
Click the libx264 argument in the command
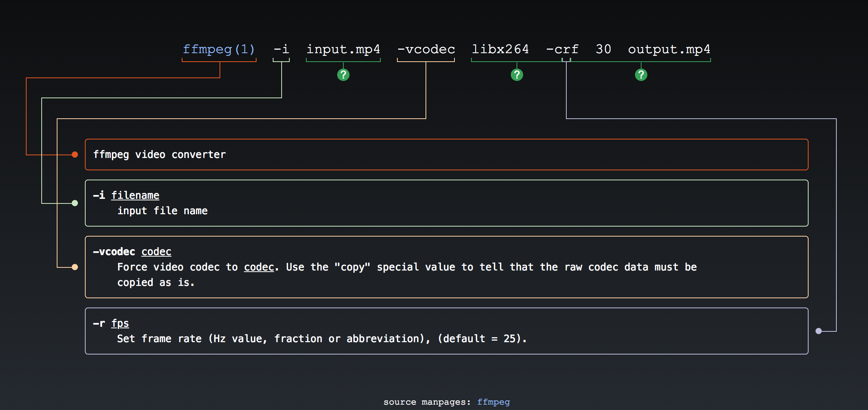click(500, 49)
